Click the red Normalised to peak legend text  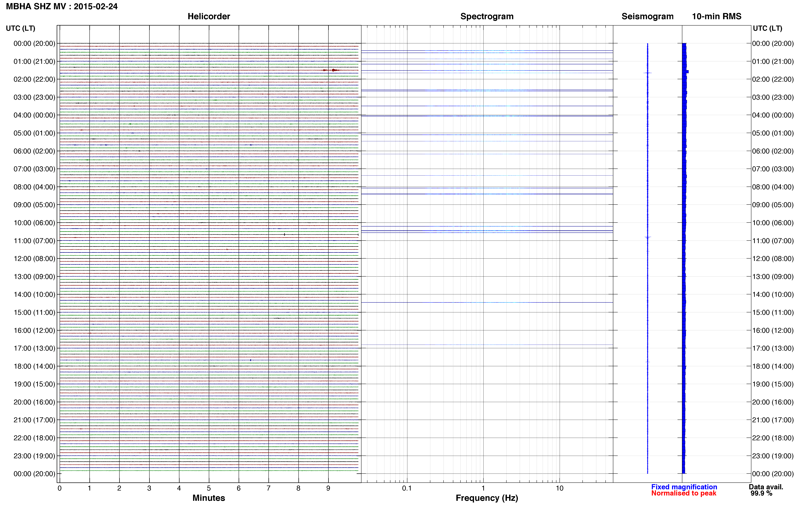(x=684, y=493)
